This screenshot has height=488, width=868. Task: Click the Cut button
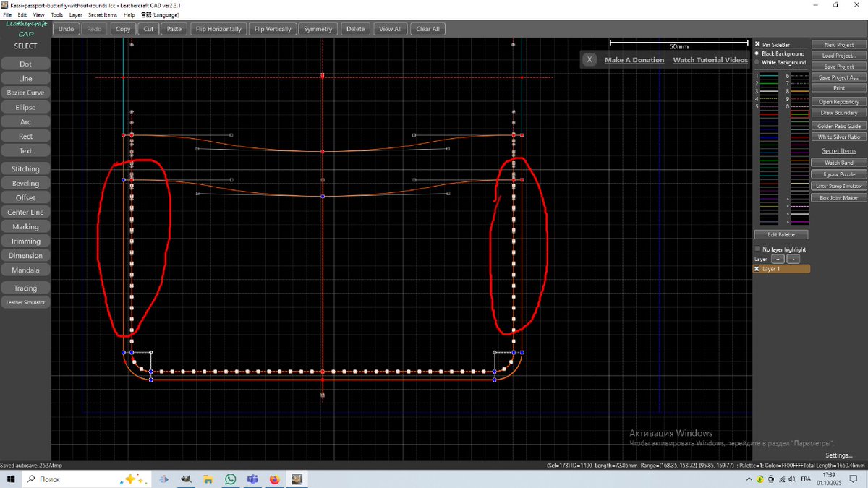tap(148, 29)
